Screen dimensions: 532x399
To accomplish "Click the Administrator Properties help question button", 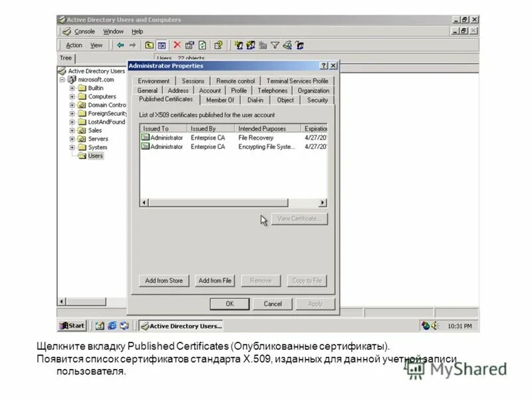I will click(325, 66).
